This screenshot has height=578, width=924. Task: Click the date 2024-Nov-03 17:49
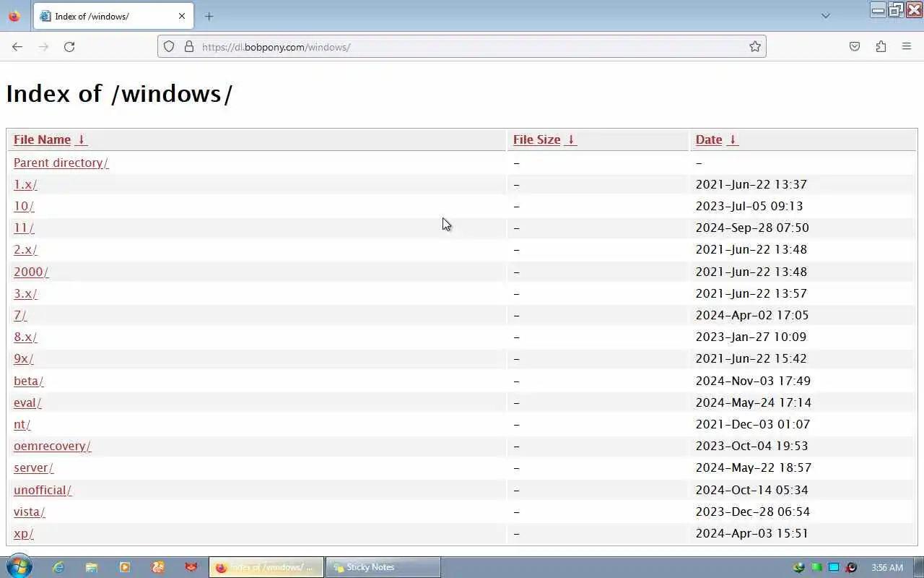(753, 381)
